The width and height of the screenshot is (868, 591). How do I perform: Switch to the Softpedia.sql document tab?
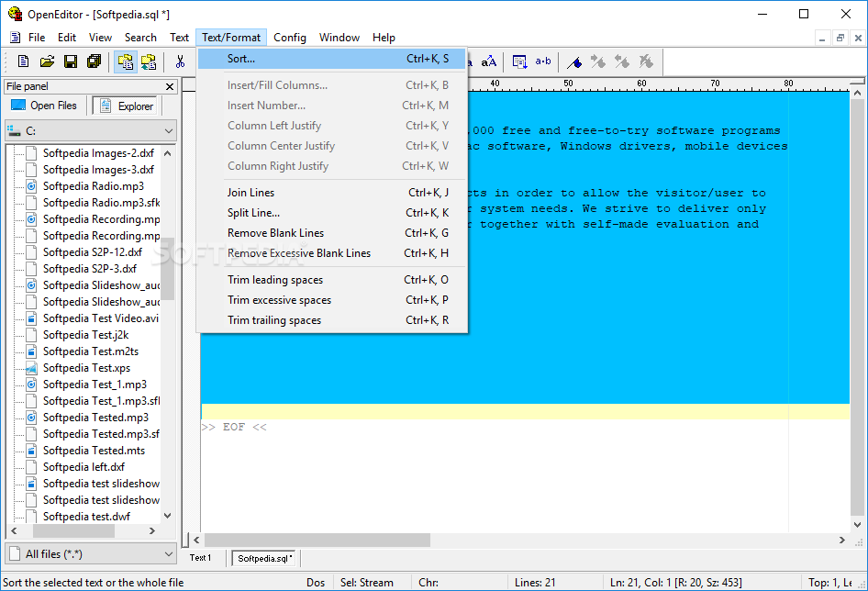pyautogui.click(x=263, y=558)
